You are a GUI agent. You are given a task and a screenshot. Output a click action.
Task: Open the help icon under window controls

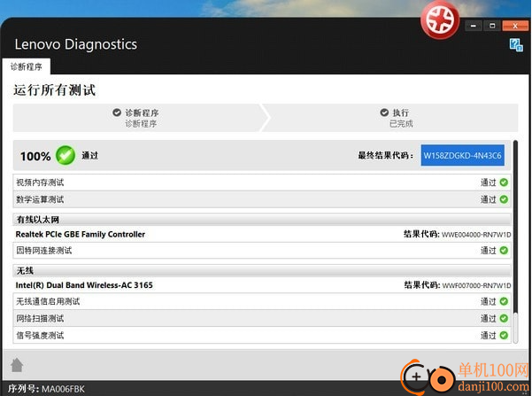click(x=516, y=45)
